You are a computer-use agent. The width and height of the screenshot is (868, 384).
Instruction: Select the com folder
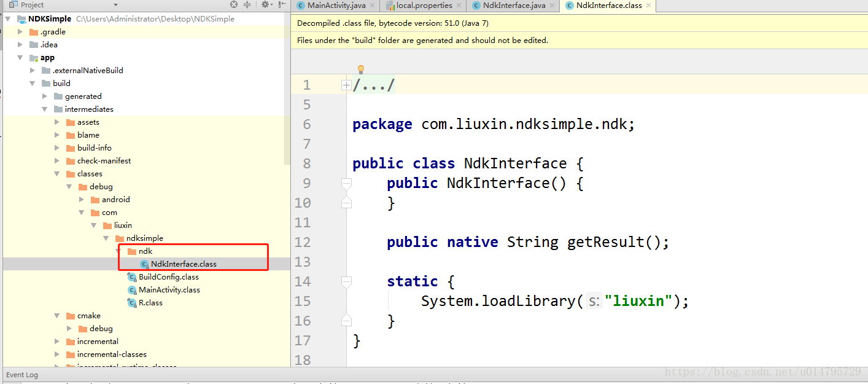109,213
